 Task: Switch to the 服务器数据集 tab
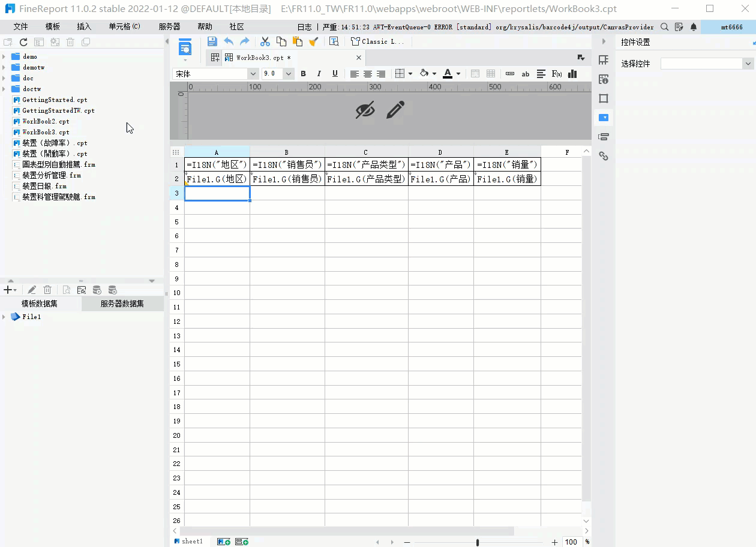(x=122, y=303)
